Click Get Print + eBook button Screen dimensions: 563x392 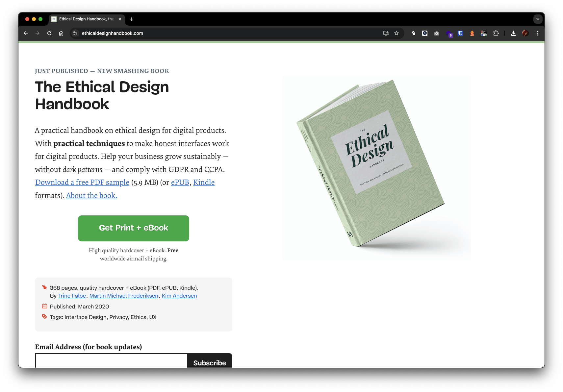(134, 228)
